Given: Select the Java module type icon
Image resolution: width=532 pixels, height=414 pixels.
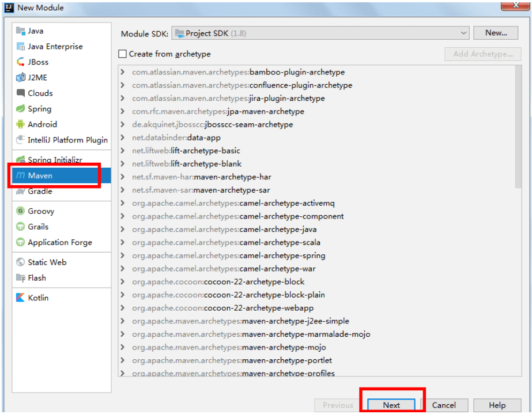Looking at the screenshot, I should click(x=21, y=31).
